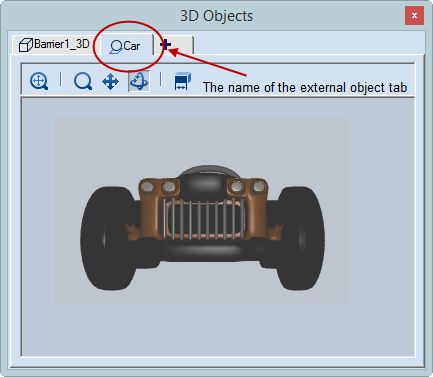Close the 3D Objects window
This screenshot has height=377, width=433.
(x=414, y=15)
